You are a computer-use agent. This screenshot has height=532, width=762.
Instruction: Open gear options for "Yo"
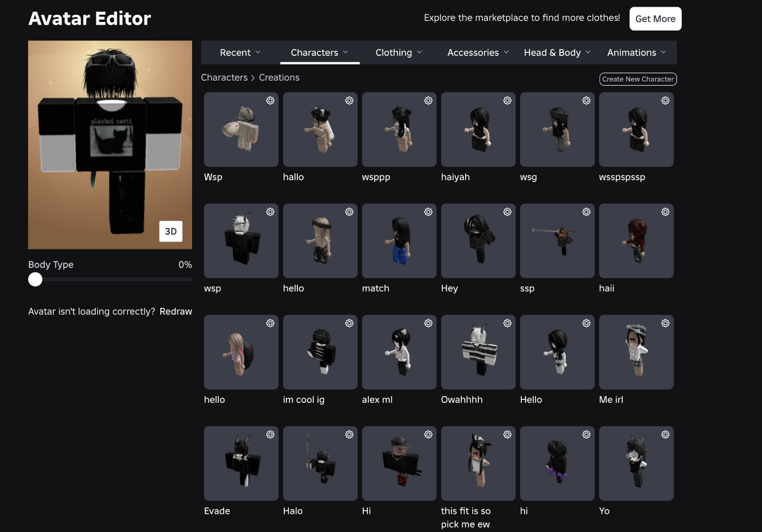665,434
